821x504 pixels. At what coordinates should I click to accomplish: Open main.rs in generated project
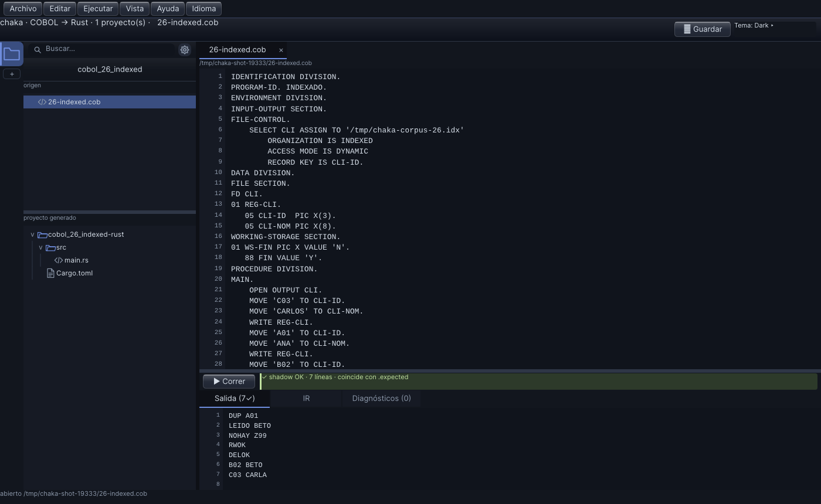coord(76,260)
